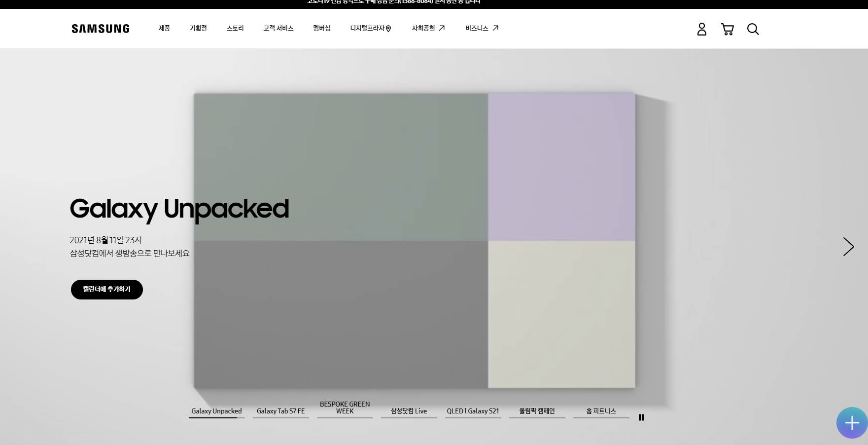Click the Samsung logo
This screenshot has width=868, height=445.
101,29
